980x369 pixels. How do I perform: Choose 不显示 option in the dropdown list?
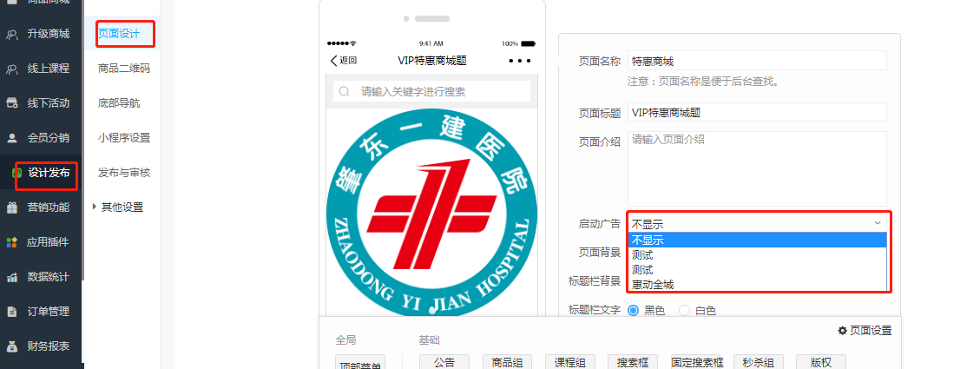[757, 241]
